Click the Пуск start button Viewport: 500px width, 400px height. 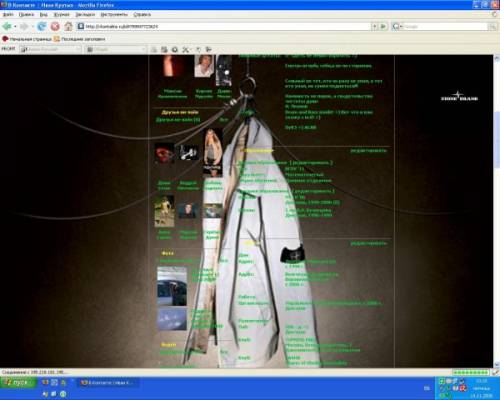pyautogui.click(x=18, y=382)
